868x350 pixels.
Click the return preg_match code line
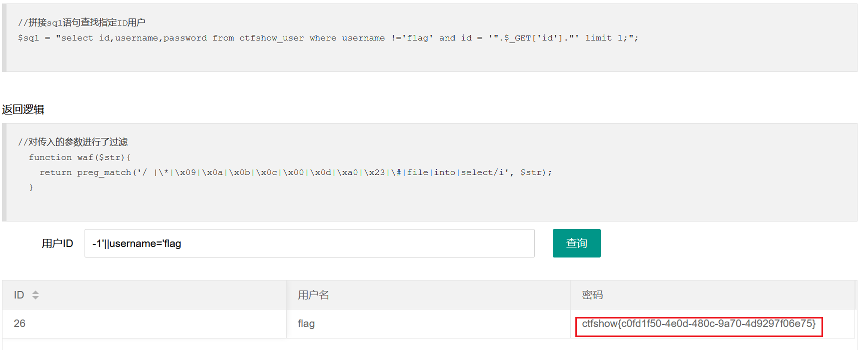tap(295, 172)
